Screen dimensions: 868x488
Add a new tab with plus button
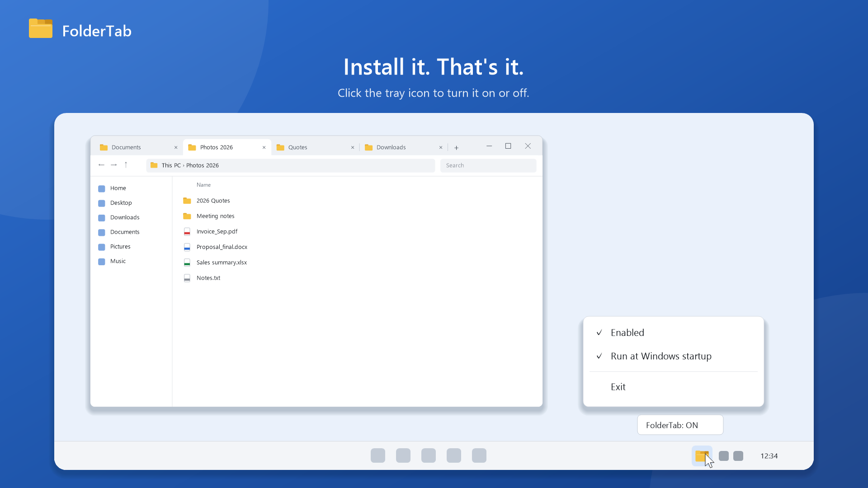pos(457,148)
